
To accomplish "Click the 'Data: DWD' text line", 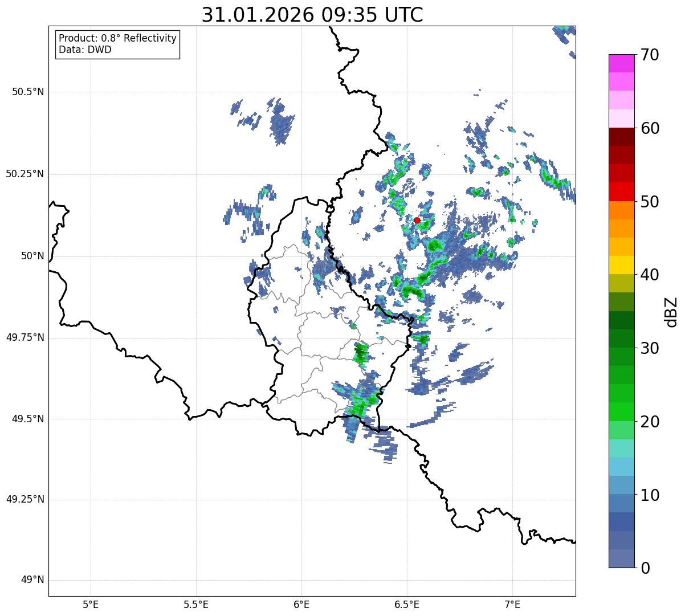I will click(x=85, y=50).
